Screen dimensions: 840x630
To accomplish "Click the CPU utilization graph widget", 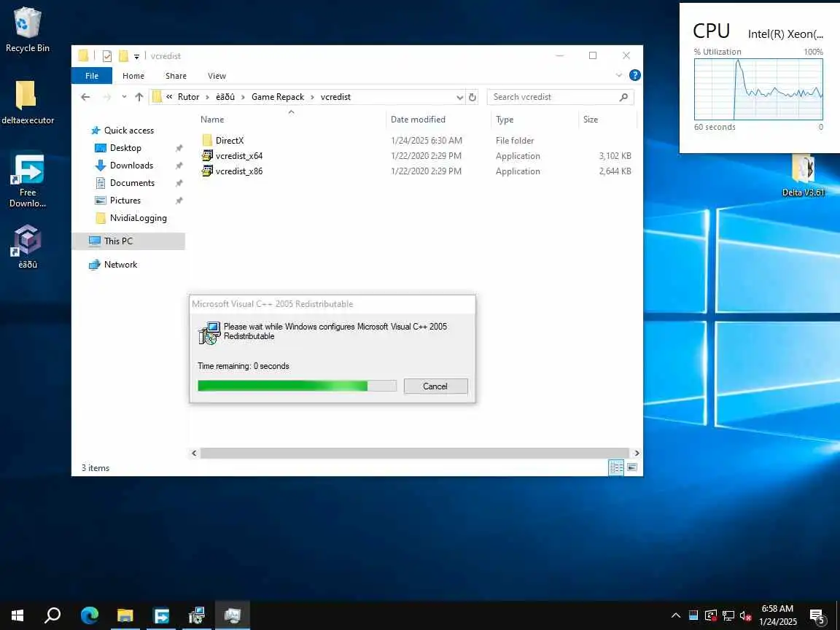I will (x=758, y=90).
